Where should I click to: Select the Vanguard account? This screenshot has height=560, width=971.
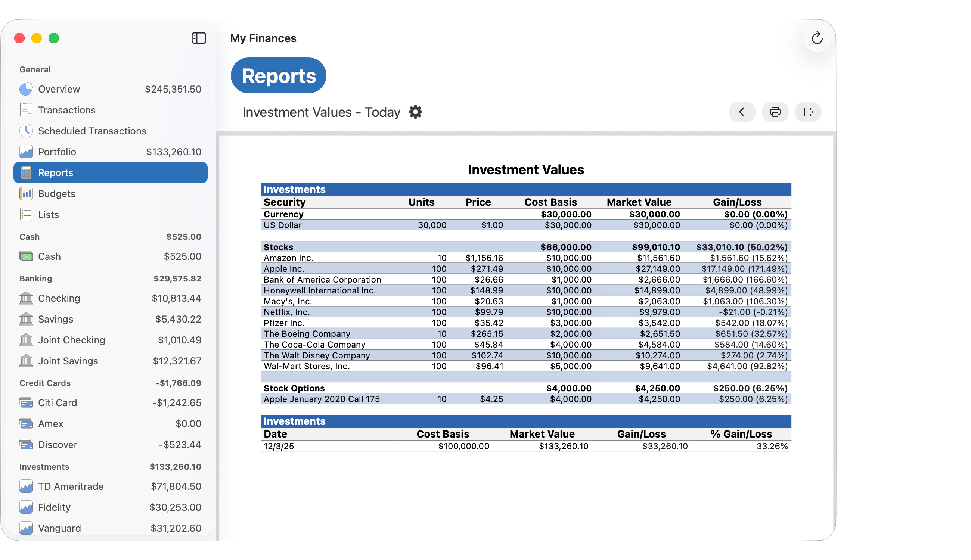coord(59,528)
